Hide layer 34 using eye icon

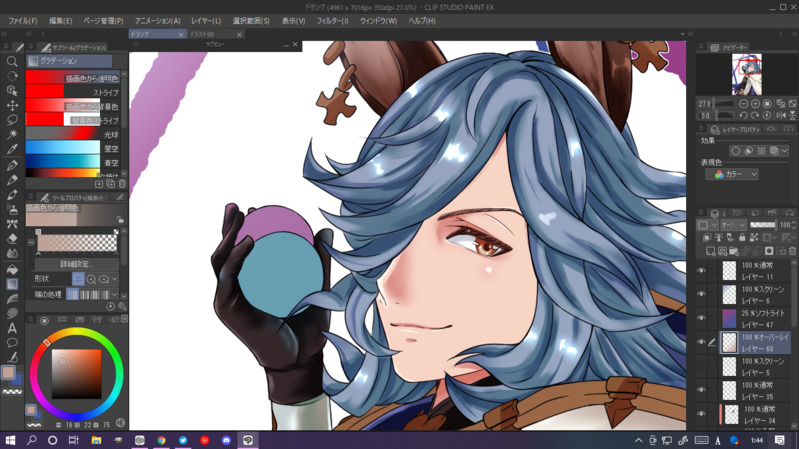(x=701, y=414)
